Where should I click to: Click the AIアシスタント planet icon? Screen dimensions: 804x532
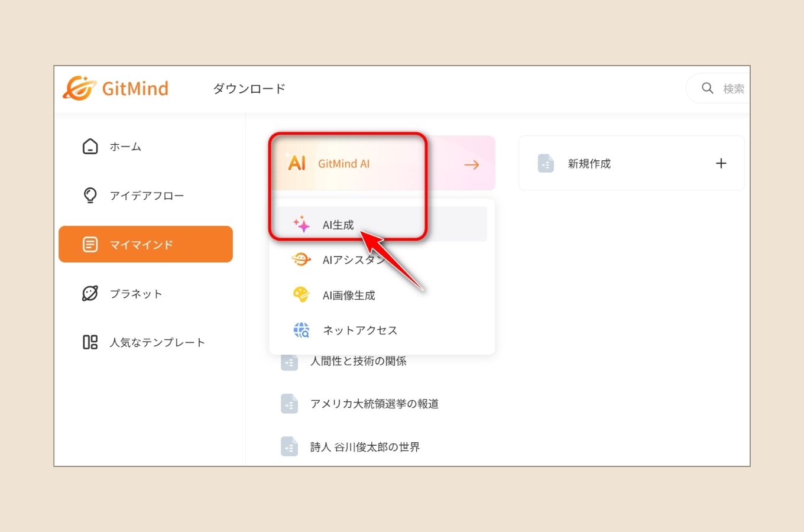[x=301, y=259]
